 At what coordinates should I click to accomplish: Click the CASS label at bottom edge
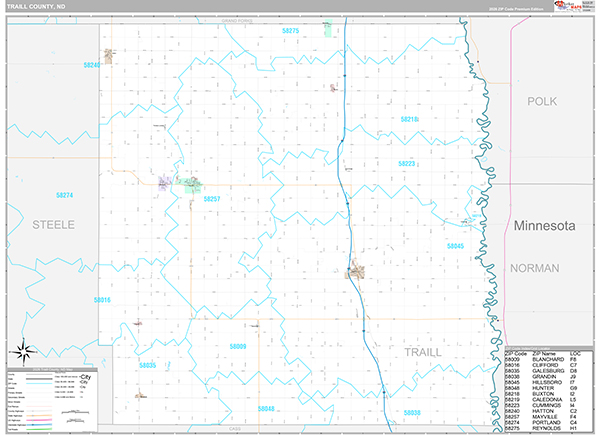[235, 429]
